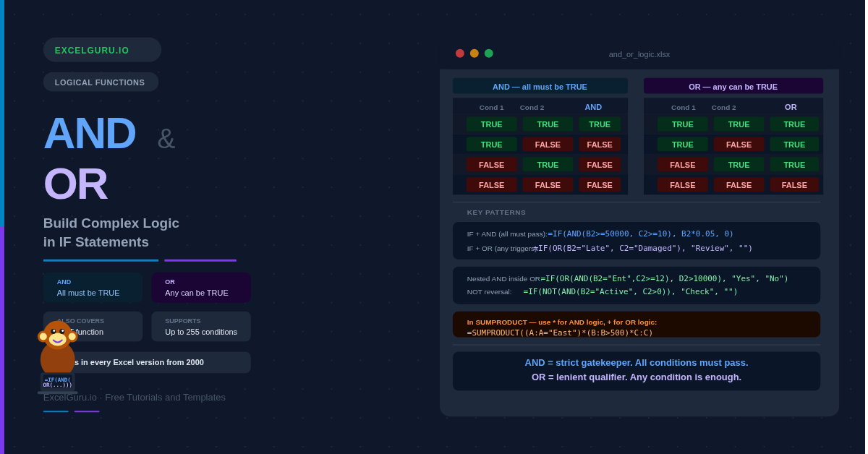
Task: Click the large AND heading
Action: pos(90,134)
